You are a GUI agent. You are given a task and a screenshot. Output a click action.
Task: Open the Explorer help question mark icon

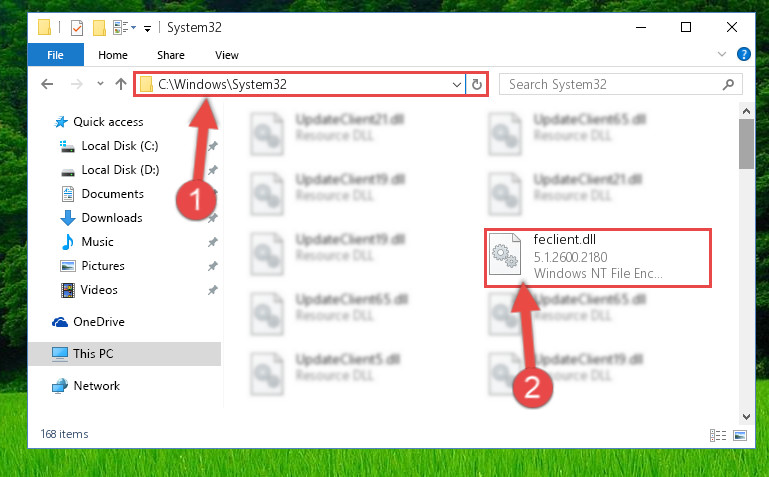743,54
